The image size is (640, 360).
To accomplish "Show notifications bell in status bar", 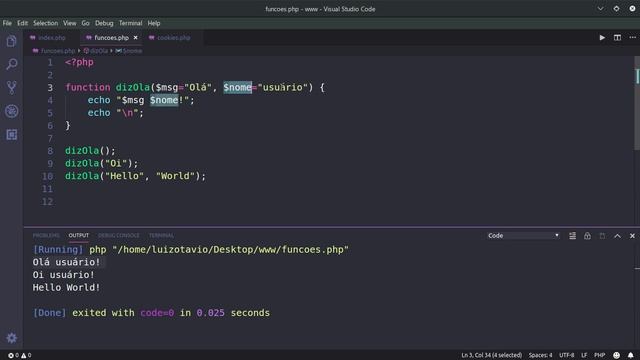I will (631, 355).
